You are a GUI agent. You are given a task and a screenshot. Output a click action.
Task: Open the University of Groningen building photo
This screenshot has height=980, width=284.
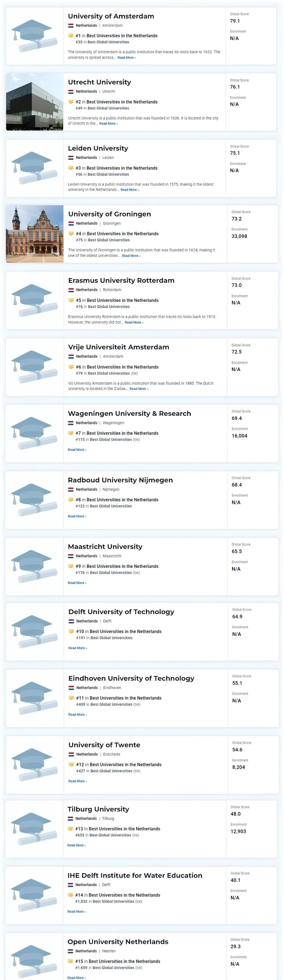(35, 234)
